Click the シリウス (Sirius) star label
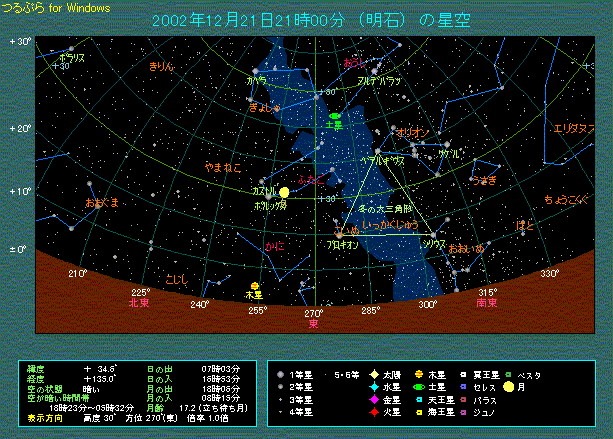 (434, 243)
